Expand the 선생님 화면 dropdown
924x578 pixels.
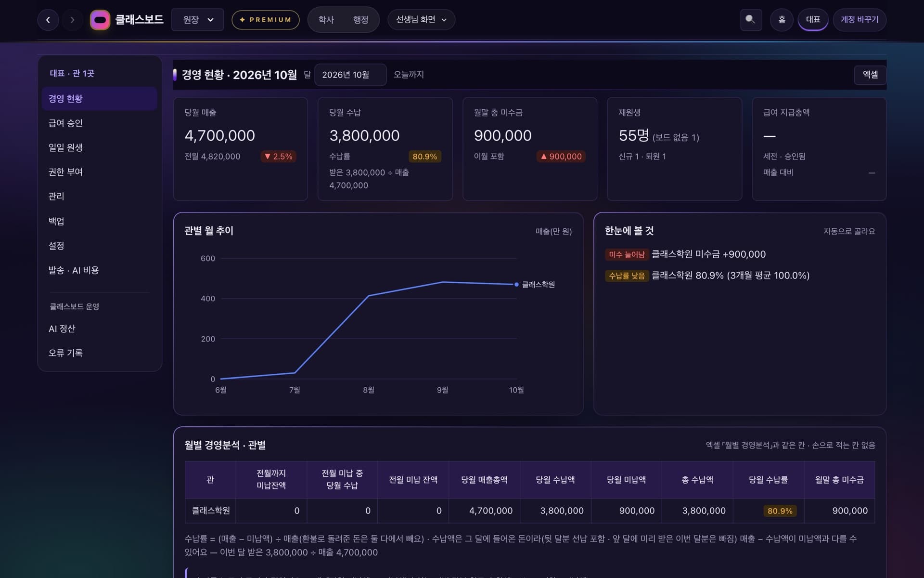pyautogui.click(x=421, y=20)
